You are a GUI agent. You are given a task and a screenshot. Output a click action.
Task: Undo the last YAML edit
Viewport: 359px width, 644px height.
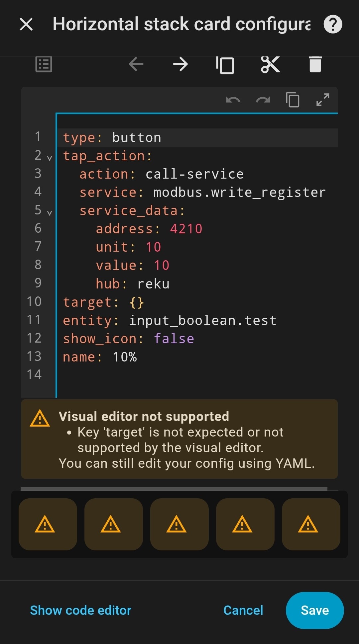[233, 100]
